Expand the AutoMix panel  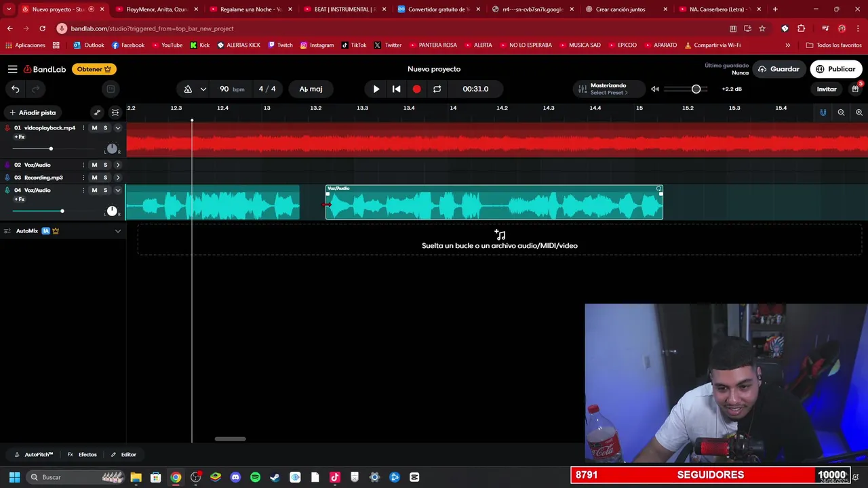click(x=117, y=231)
